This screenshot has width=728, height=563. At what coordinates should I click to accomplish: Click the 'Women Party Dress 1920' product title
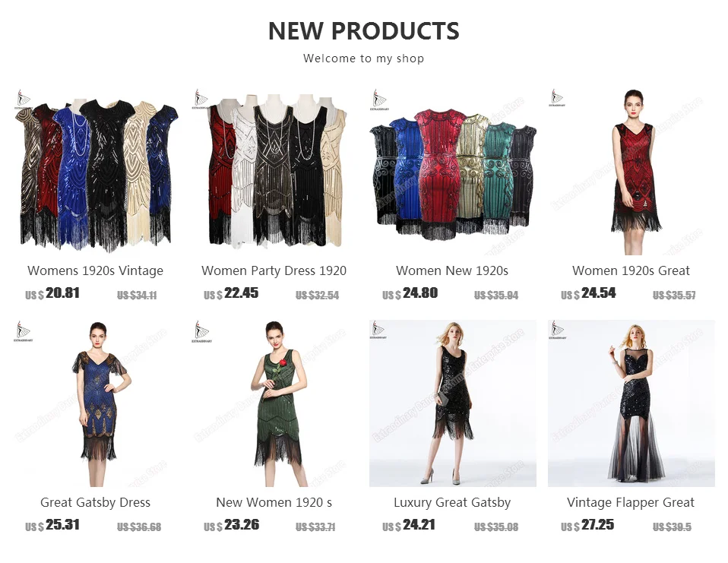coord(274,270)
